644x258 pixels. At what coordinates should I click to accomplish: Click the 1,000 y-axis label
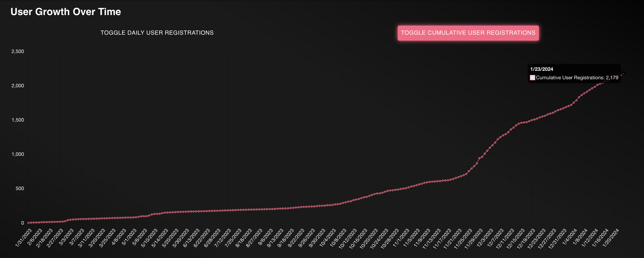click(18, 154)
